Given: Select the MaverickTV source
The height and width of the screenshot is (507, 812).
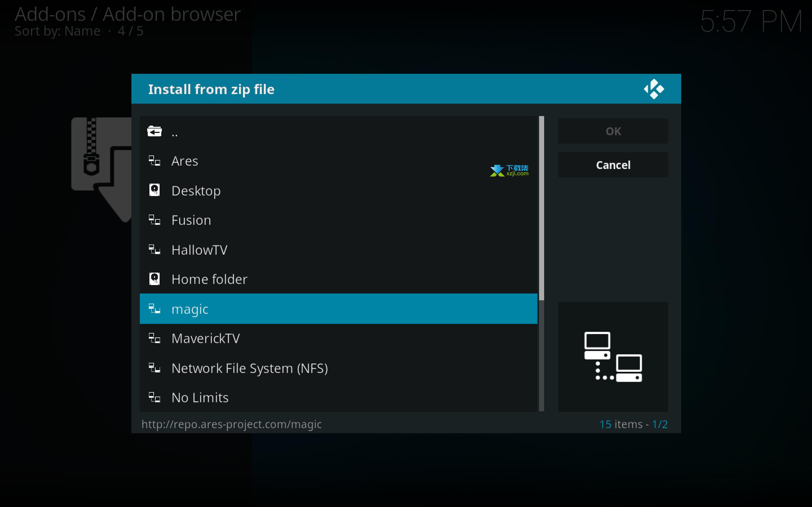Looking at the screenshot, I should click(338, 338).
